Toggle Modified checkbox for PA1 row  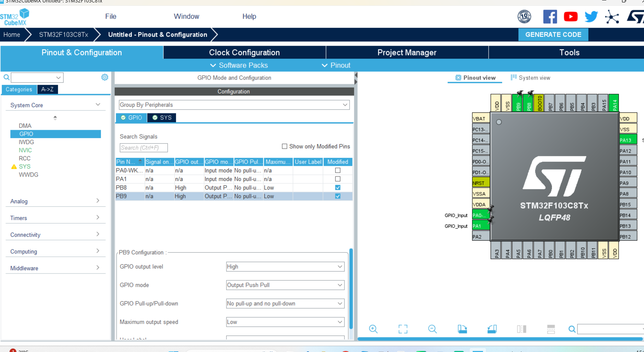tap(338, 179)
